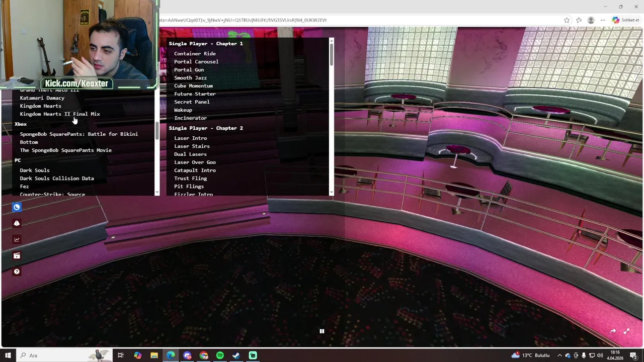Click the browser address bar URL
644x362 pixels.
(243, 20)
